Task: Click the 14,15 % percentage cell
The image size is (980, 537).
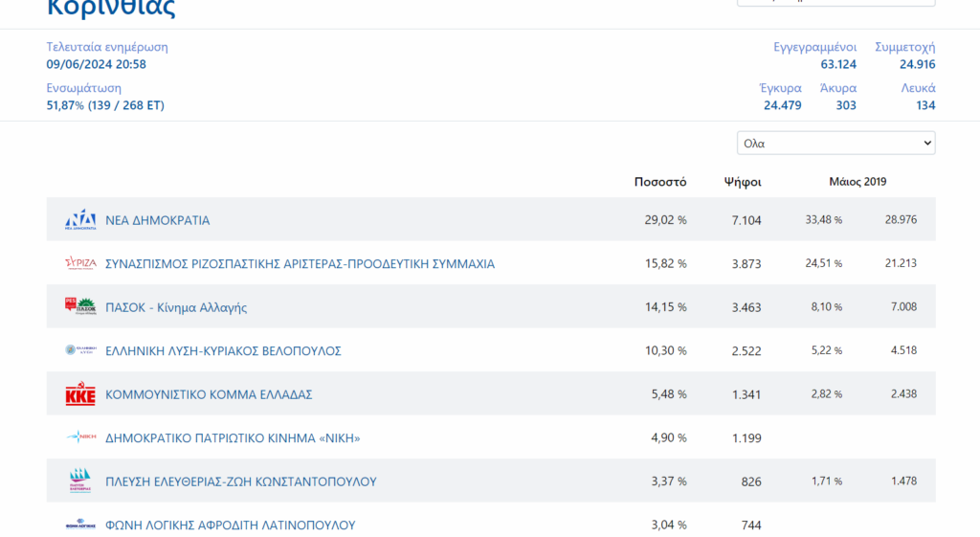Action: click(666, 307)
